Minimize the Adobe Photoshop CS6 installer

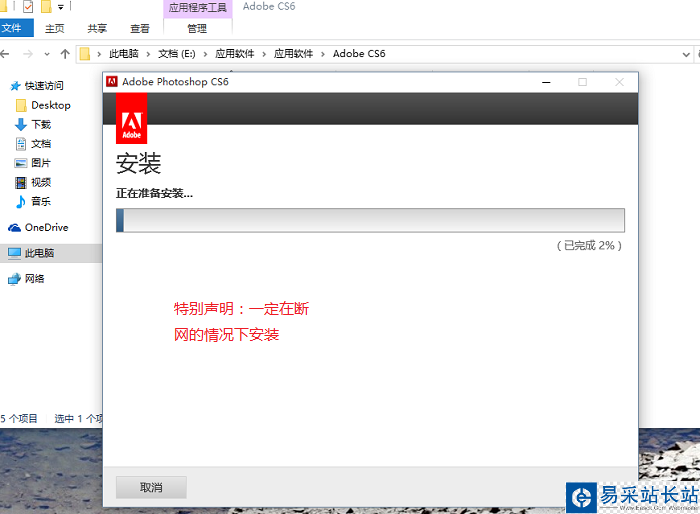click(x=546, y=82)
